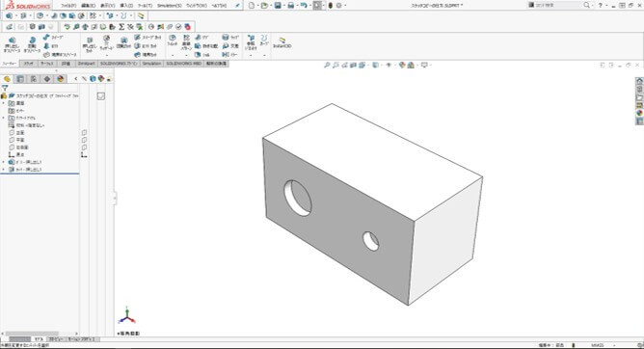This screenshot has height=349, width=644.
Task: Open the Curves (カーブ) tool
Action: 264,40
